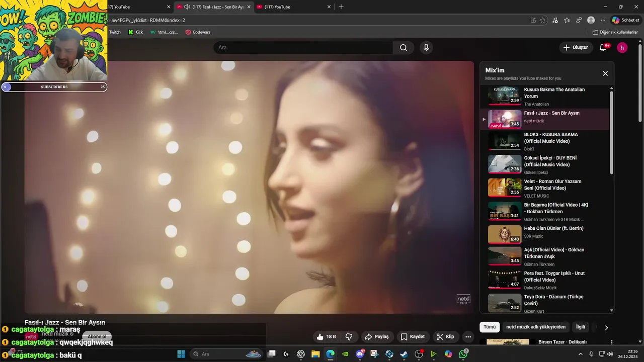Open Kick bookmark

pos(136,32)
